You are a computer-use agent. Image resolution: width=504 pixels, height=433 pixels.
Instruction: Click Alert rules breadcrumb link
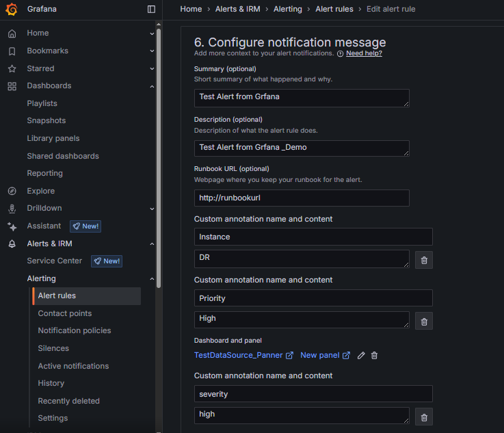click(334, 9)
